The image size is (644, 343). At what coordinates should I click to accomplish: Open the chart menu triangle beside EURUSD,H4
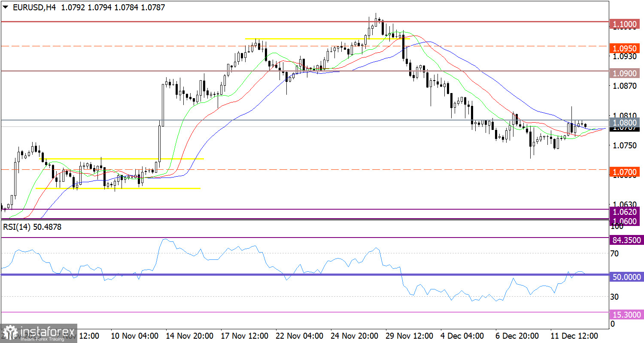click(x=5, y=8)
